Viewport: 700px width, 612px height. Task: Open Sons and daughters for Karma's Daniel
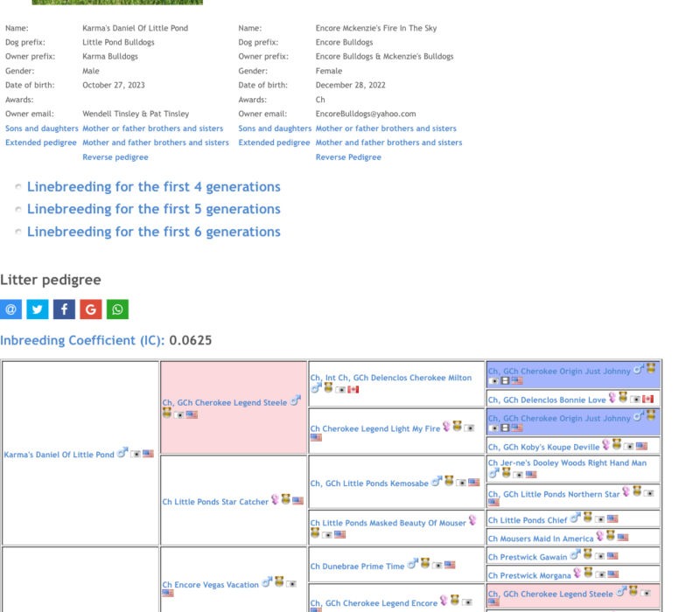[41, 129]
